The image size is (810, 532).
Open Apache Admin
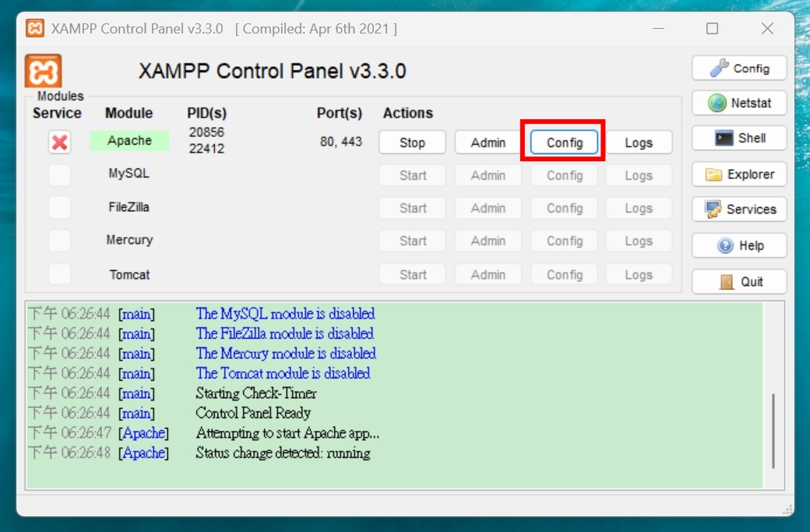(488, 142)
